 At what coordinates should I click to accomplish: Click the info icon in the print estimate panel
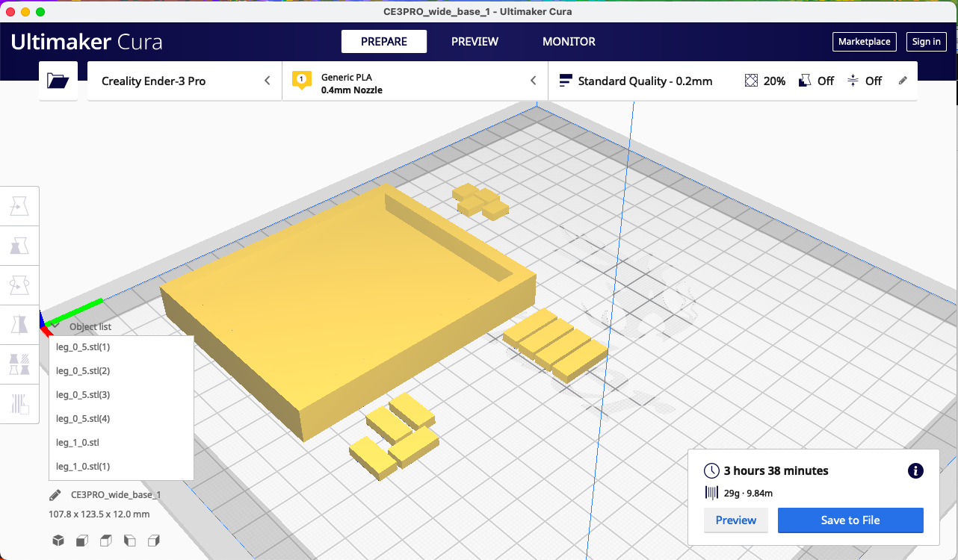915,470
